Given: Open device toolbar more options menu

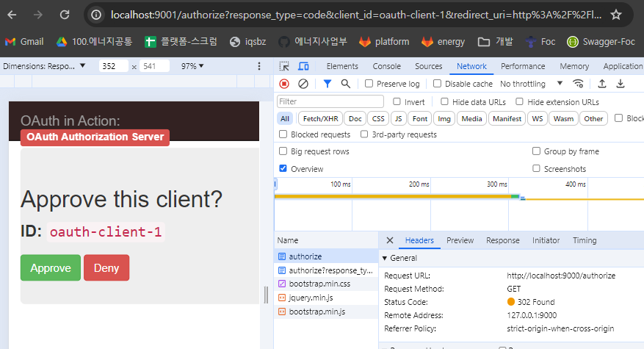Looking at the screenshot, I should pyautogui.click(x=259, y=66).
